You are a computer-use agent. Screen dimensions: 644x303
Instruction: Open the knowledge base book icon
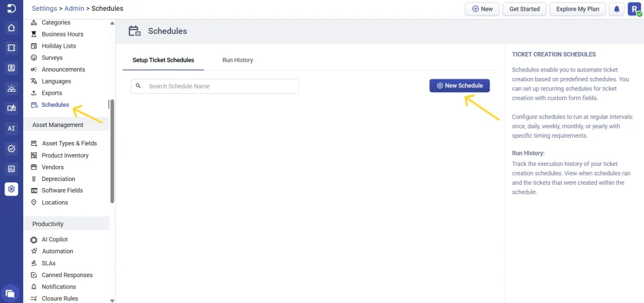click(11, 108)
